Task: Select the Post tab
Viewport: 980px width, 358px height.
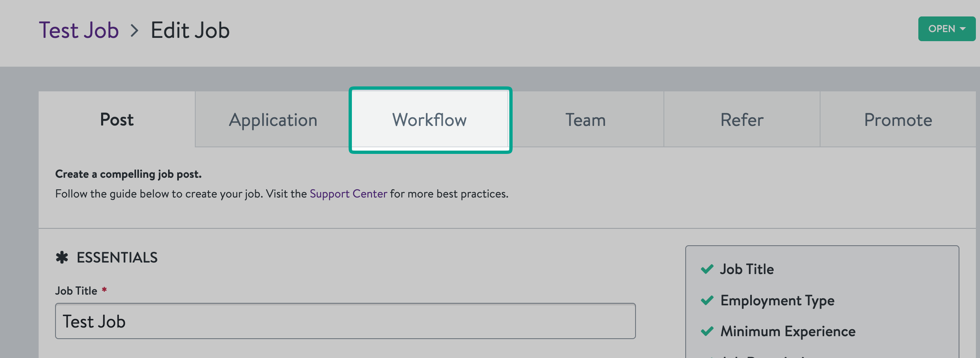Action: 117,119
